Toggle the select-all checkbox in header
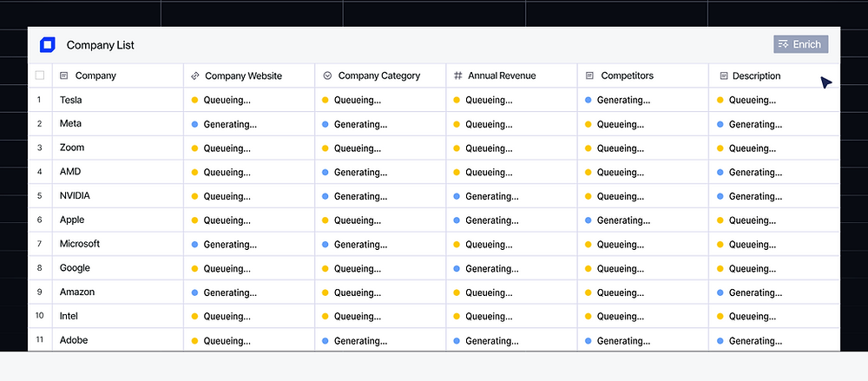Viewport: 868px width, 381px height. [x=40, y=76]
